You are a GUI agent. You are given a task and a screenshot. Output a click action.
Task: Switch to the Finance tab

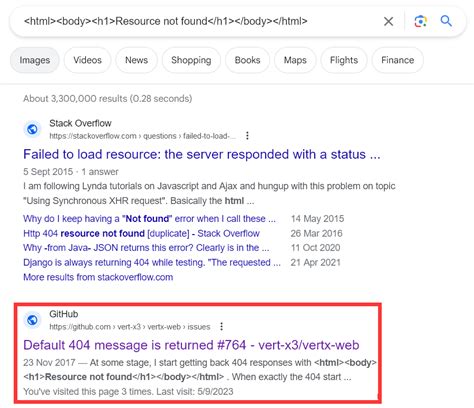[398, 60]
